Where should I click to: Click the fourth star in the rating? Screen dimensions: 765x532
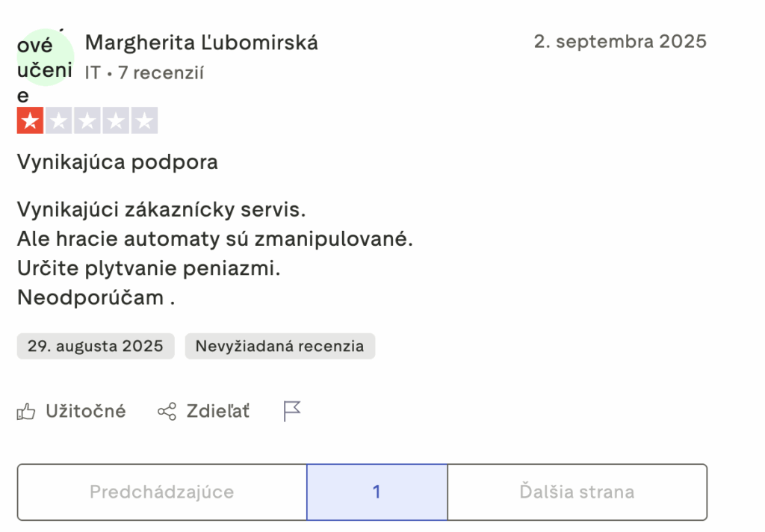pos(116,120)
